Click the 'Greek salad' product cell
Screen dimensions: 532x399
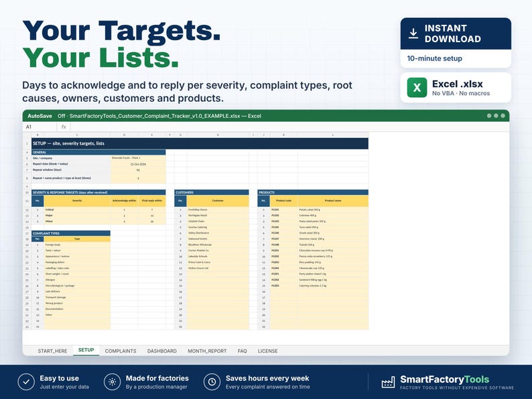click(x=333, y=233)
